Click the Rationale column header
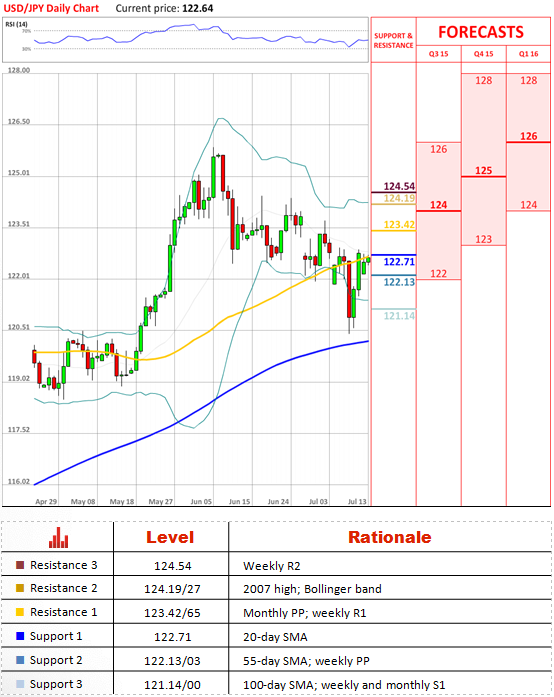 click(389, 537)
